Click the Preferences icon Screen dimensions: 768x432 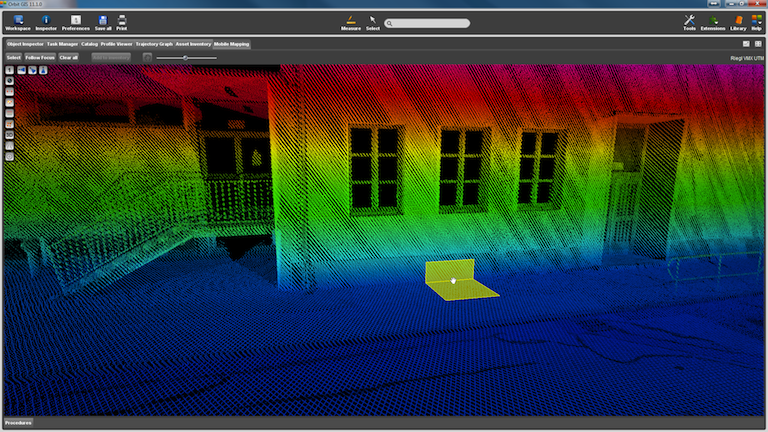point(76,21)
